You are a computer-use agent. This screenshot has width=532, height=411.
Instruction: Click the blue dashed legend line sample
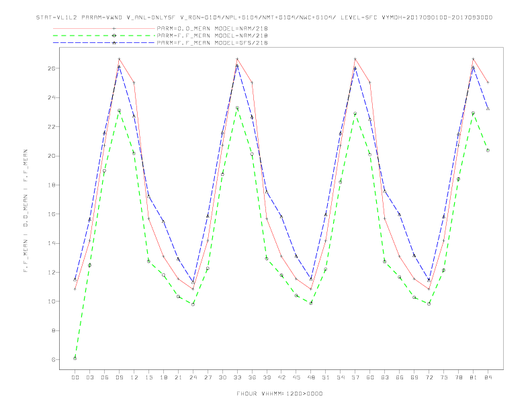[x=104, y=43]
